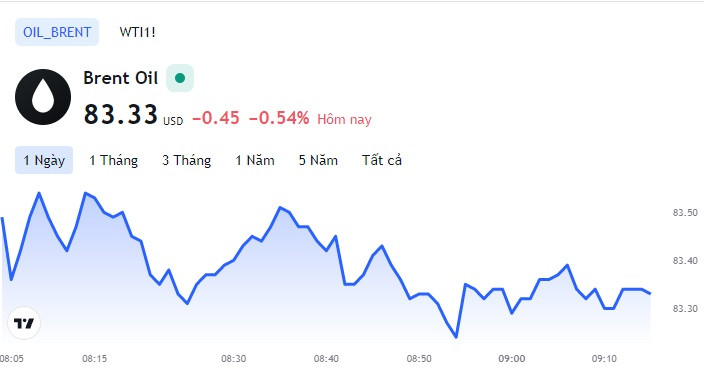Click the −0.45 price change value
704x368 pixels.
click(216, 118)
